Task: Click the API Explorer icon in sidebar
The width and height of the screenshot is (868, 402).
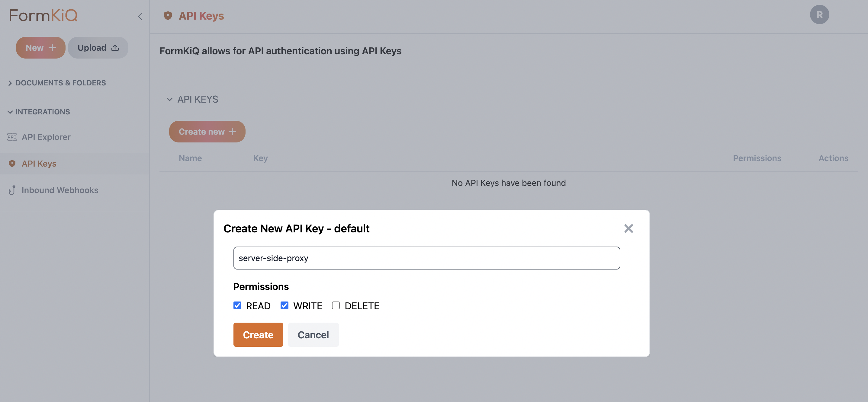Action: click(x=12, y=137)
